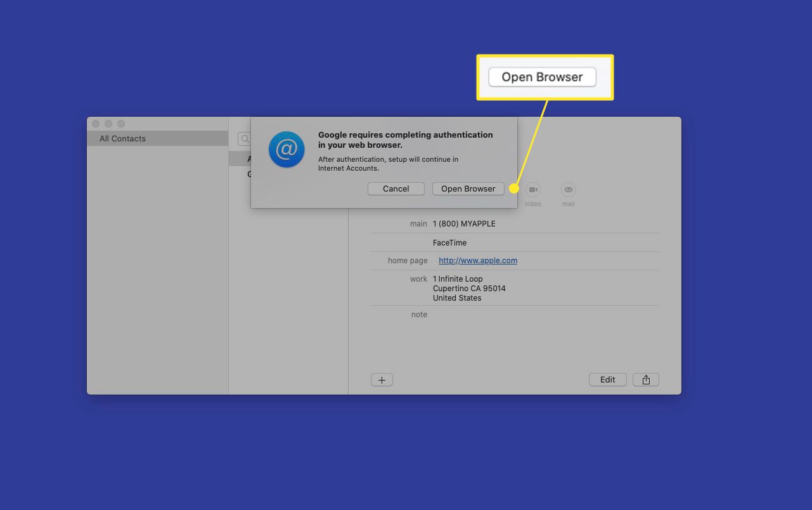Click the main phone number 1 (800) MYAPPLE
Screen dimensions: 812x510
click(x=464, y=223)
